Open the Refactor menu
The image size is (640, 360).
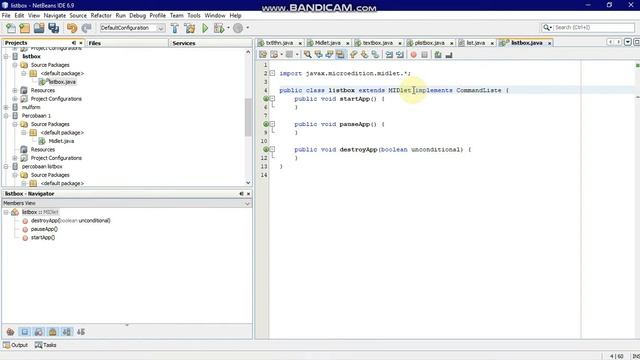click(x=101, y=16)
